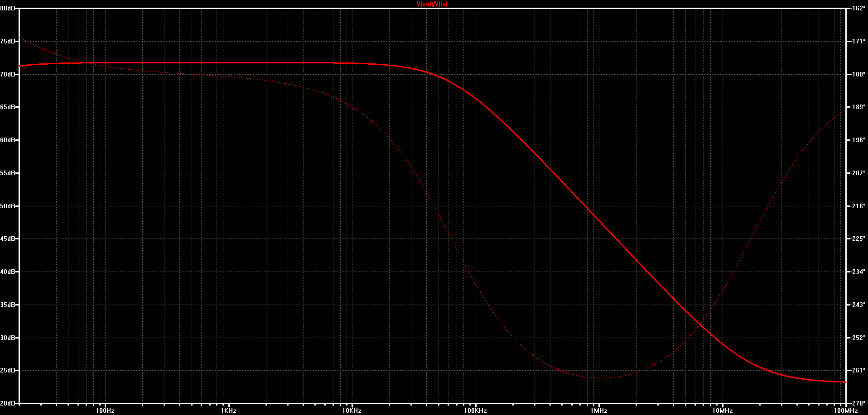Pick the 189° phase axis label
The height and width of the screenshot is (415, 868).
[858, 107]
